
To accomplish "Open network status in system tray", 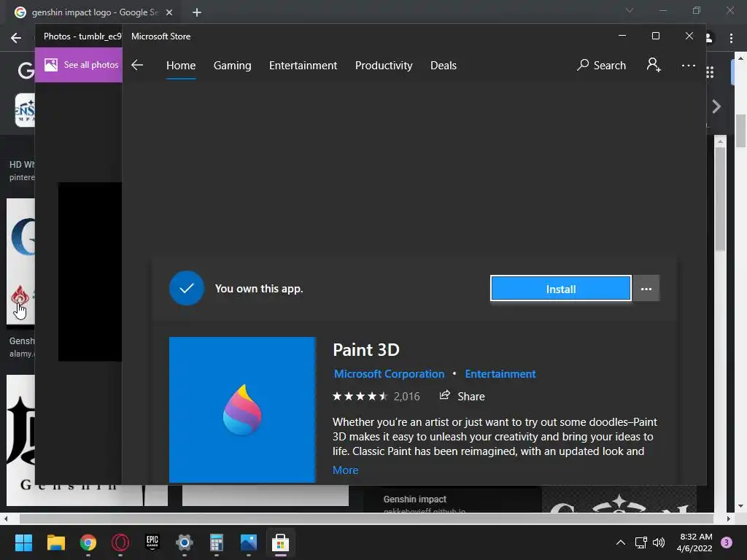I will tap(640, 542).
